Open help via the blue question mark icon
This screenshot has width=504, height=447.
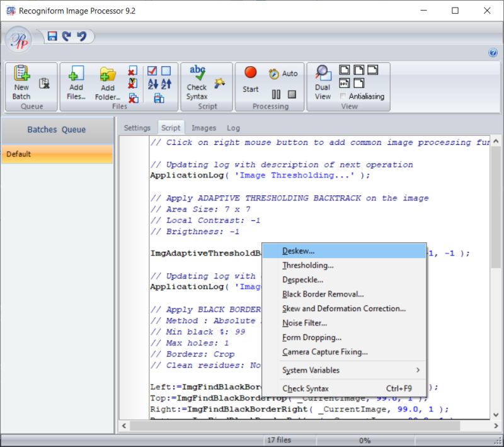pyautogui.click(x=493, y=53)
